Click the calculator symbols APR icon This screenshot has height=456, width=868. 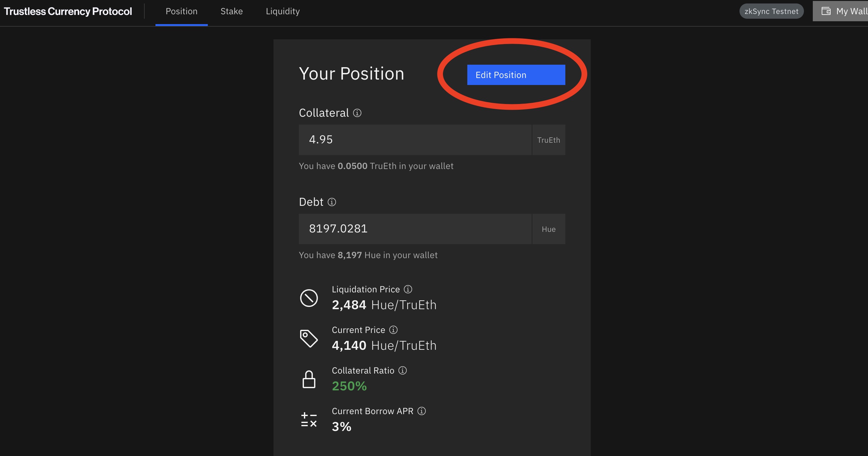[309, 420]
